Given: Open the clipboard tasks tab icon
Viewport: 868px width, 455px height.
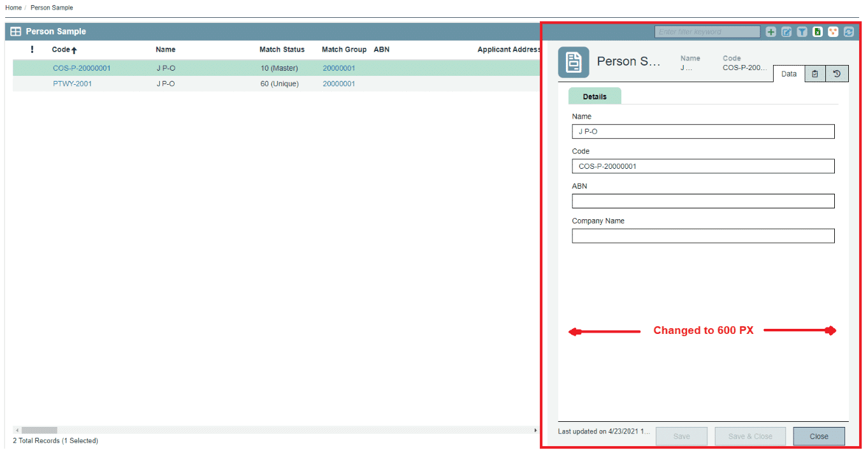Looking at the screenshot, I should [815, 74].
